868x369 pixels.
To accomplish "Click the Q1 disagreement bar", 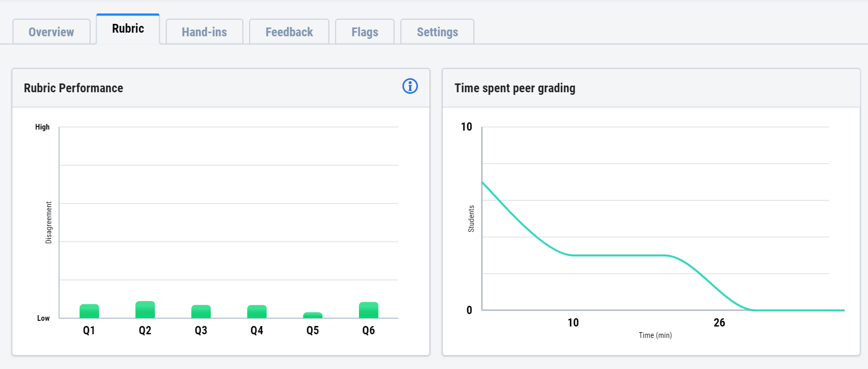I will (89, 311).
